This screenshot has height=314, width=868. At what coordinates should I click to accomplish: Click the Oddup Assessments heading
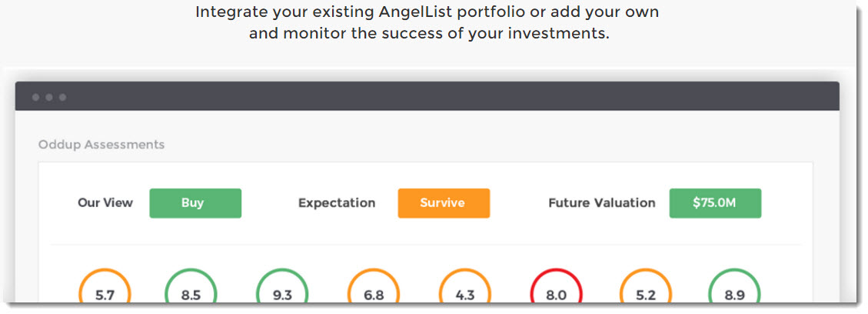(x=101, y=145)
